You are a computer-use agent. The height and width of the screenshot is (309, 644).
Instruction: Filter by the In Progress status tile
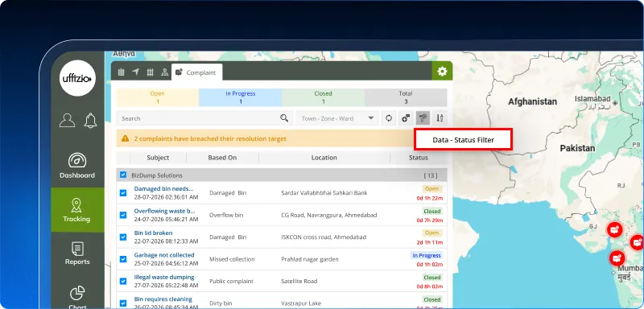point(240,97)
